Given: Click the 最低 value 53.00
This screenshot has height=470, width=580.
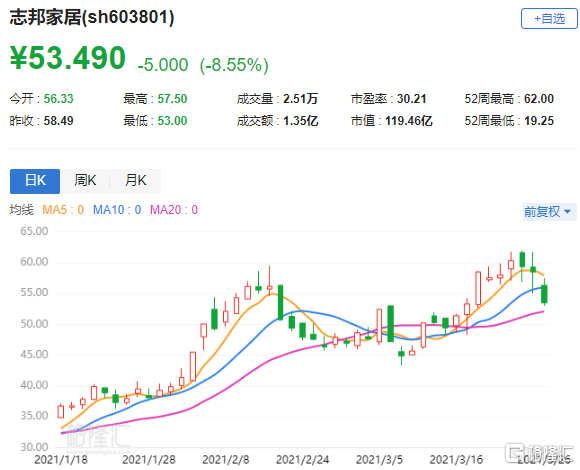Looking at the screenshot, I should click(x=172, y=121).
